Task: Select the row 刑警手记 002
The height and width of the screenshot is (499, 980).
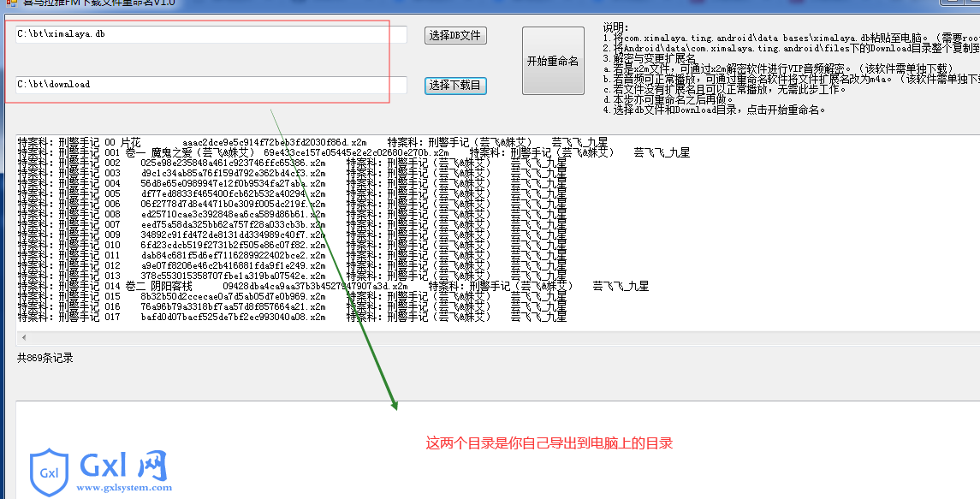Action: point(292,163)
